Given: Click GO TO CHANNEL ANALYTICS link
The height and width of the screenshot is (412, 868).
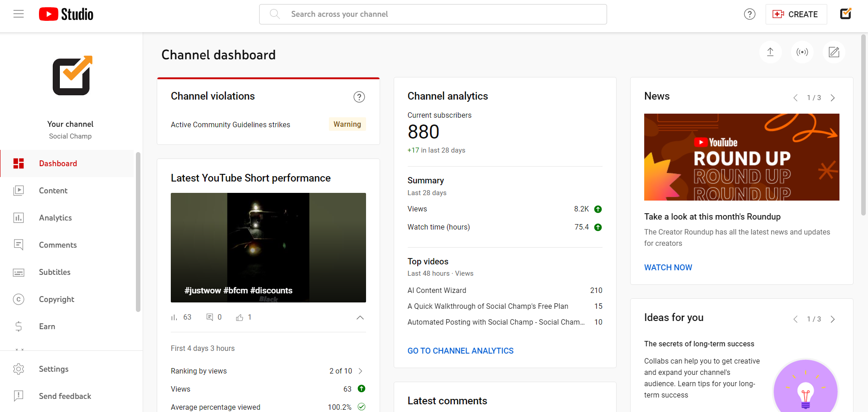Looking at the screenshot, I should click(x=460, y=350).
